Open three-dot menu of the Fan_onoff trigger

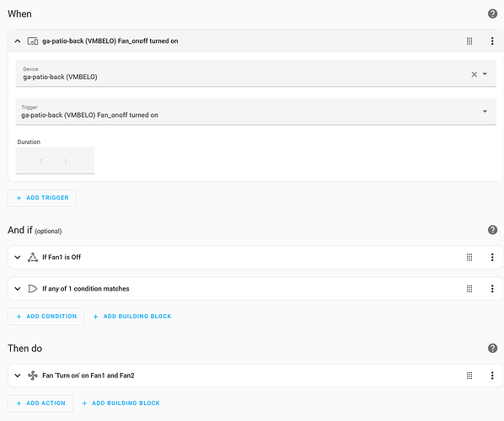coord(492,40)
